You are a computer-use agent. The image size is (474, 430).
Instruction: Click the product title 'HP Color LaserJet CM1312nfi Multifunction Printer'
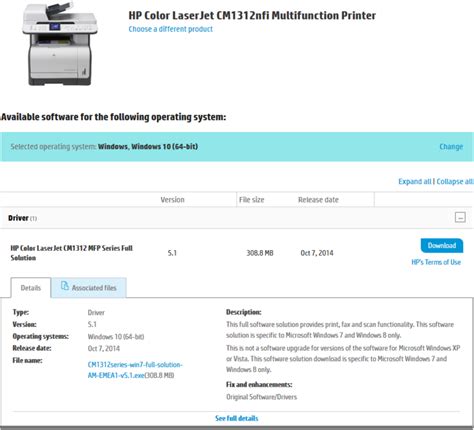(252, 16)
